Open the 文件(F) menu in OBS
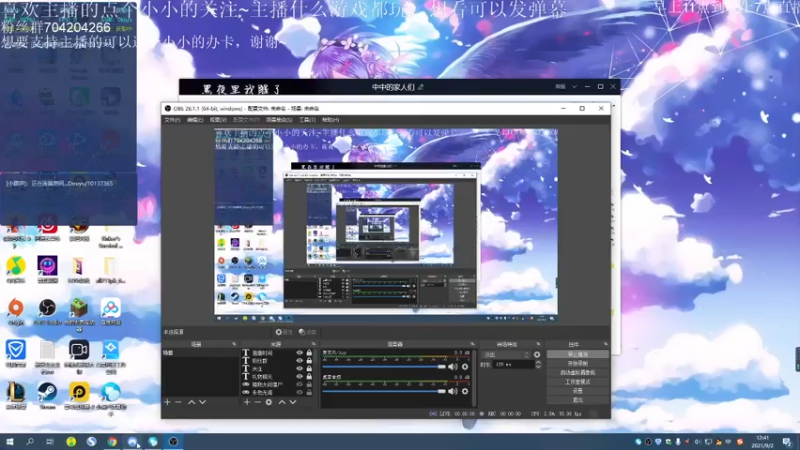 point(172,120)
